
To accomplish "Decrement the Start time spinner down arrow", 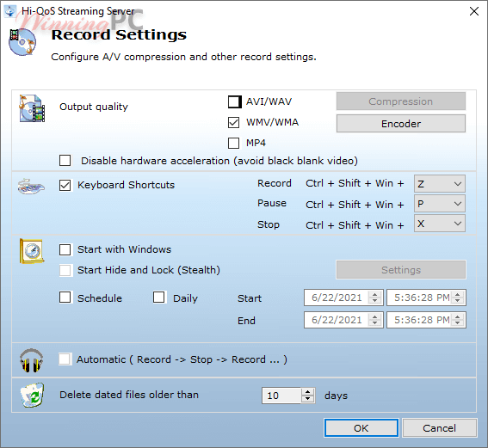I will [x=458, y=301].
